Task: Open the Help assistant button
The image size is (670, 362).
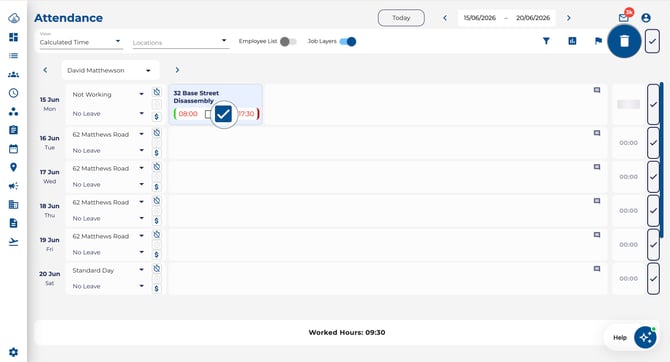Action: 631,337
